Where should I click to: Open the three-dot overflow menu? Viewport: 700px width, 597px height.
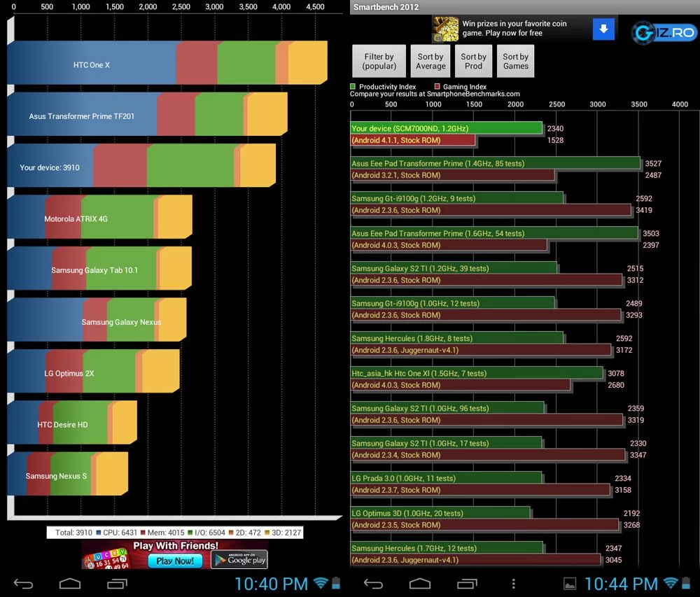tap(513, 584)
